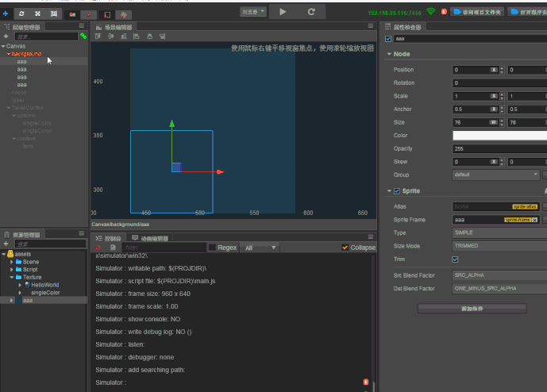Click the refresh preview icon

[x=311, y=12]
